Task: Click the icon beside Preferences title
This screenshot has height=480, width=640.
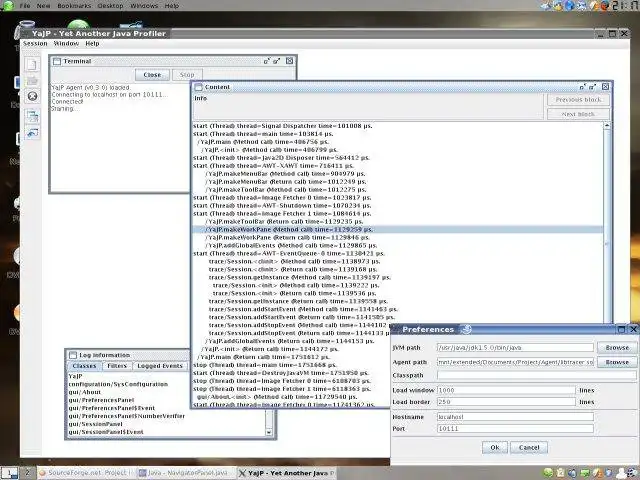Action: click(x=465, y=329)
